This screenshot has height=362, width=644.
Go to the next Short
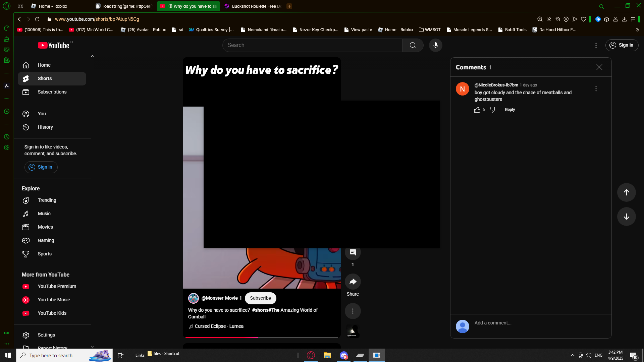coord(626,217)
